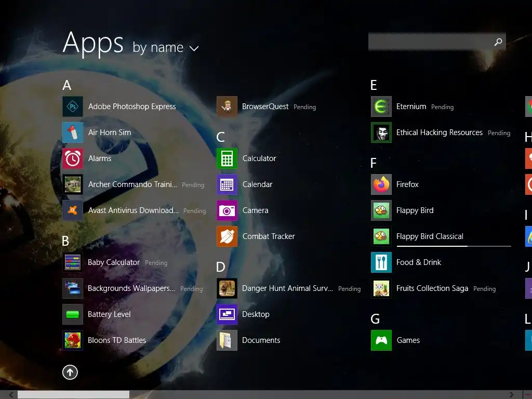532x399 pixels.
Task: Click the 'Food & Drink' label
Action: 419,262
